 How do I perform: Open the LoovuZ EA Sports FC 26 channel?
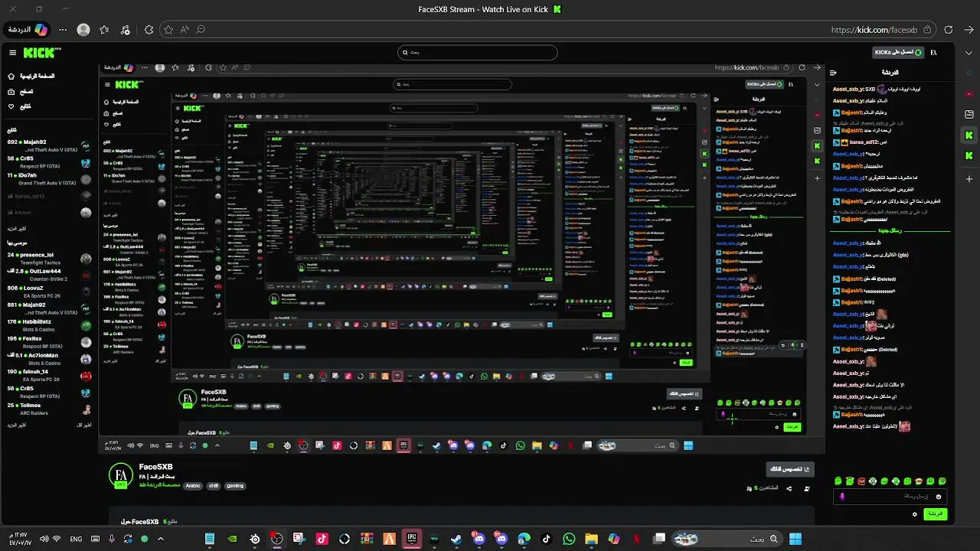[x=49, y=292]
